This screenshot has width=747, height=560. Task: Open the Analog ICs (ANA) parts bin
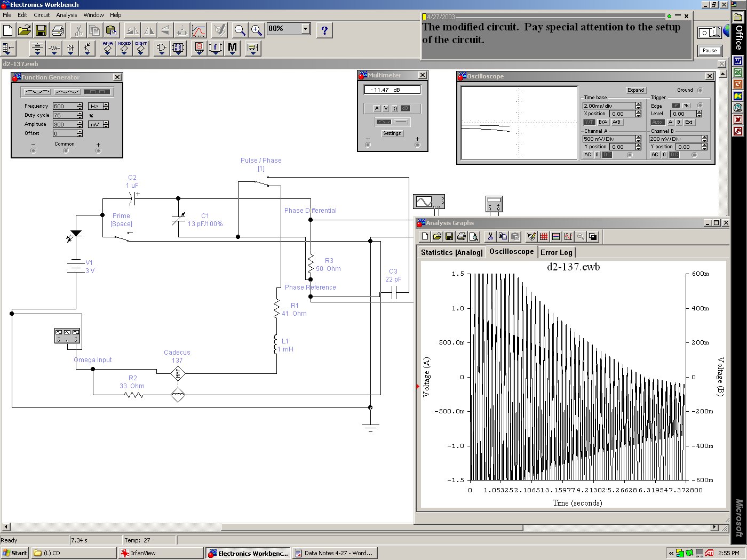point(108,49)
